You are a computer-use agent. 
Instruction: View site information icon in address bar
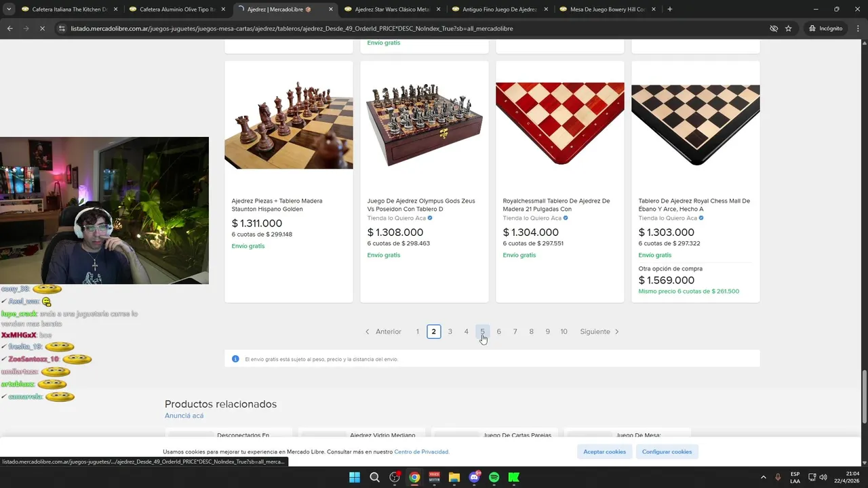coord(62,28)
